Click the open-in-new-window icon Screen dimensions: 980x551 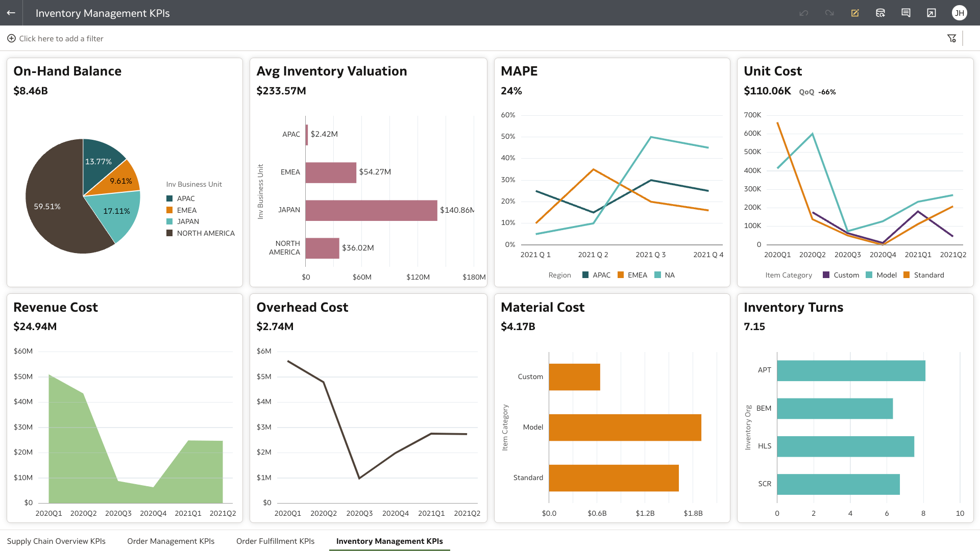932,13
